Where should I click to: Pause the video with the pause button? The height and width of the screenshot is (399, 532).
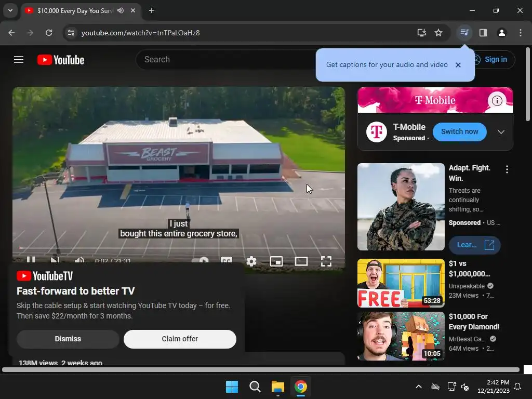pyautogui.click(x=31, y=260)
